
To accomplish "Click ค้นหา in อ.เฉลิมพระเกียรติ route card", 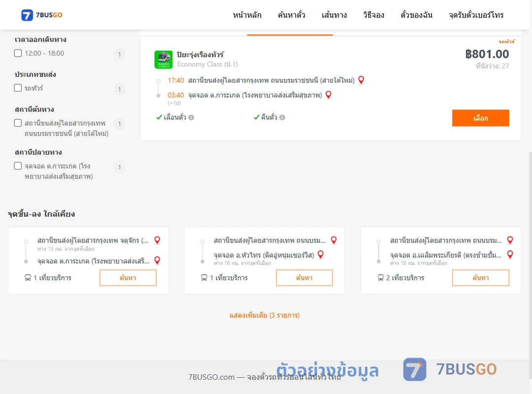I will coord(481,278).
